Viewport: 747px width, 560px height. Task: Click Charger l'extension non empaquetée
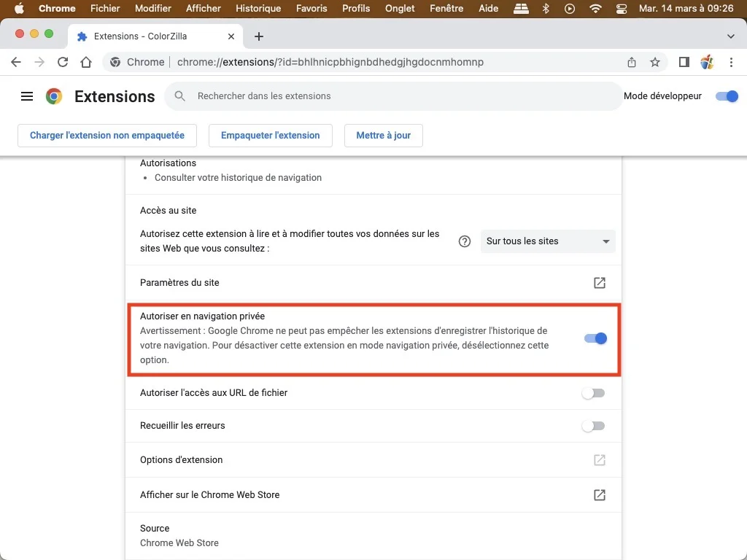click(107, 135)
